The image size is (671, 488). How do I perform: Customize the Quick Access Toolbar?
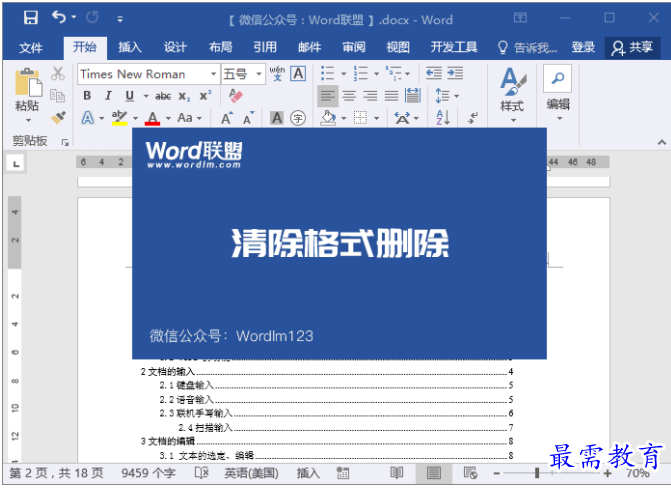(120, 19)
